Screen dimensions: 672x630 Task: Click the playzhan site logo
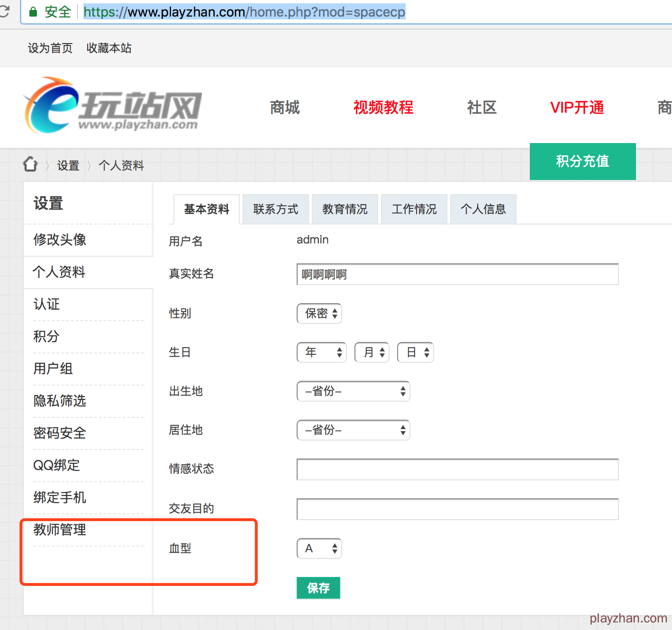coord(113,106)
